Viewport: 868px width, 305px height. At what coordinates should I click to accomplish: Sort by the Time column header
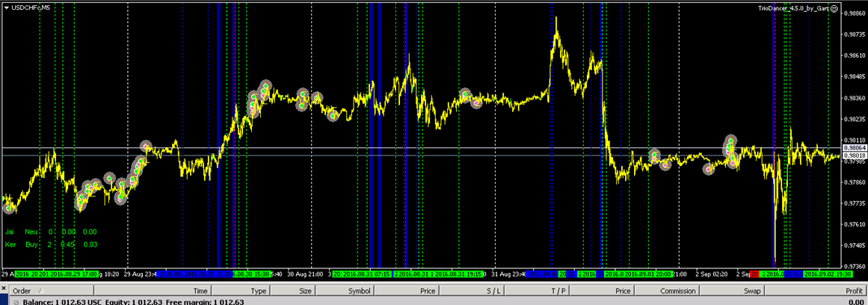(x=153, y=291)
